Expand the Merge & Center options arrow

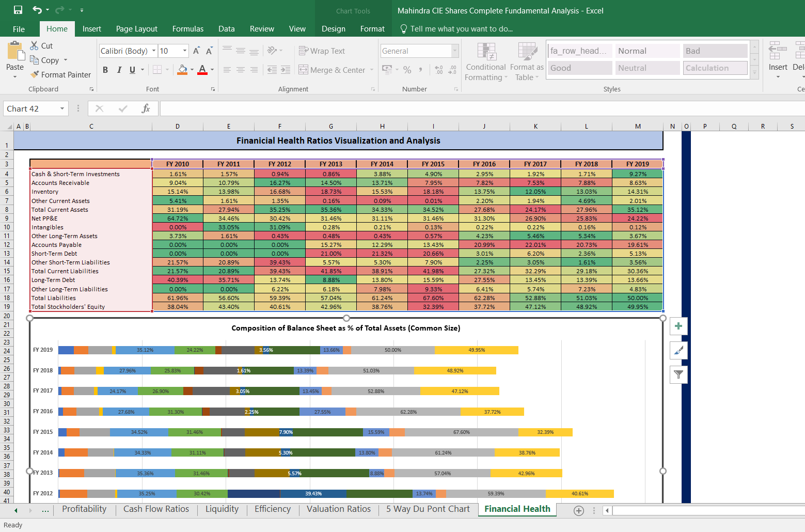point(372,70)
